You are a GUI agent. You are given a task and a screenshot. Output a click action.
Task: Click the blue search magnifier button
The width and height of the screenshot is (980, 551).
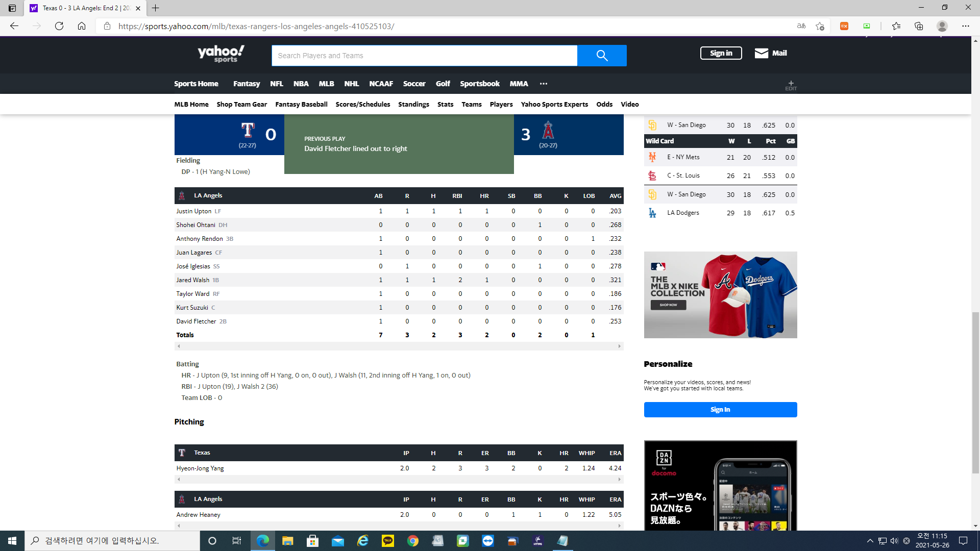(602, 56)
